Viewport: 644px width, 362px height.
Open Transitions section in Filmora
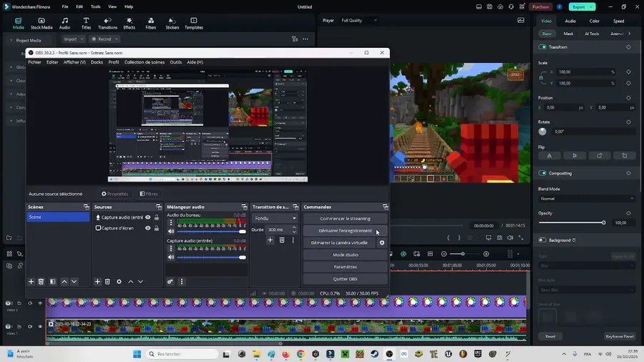click(107, 24)
